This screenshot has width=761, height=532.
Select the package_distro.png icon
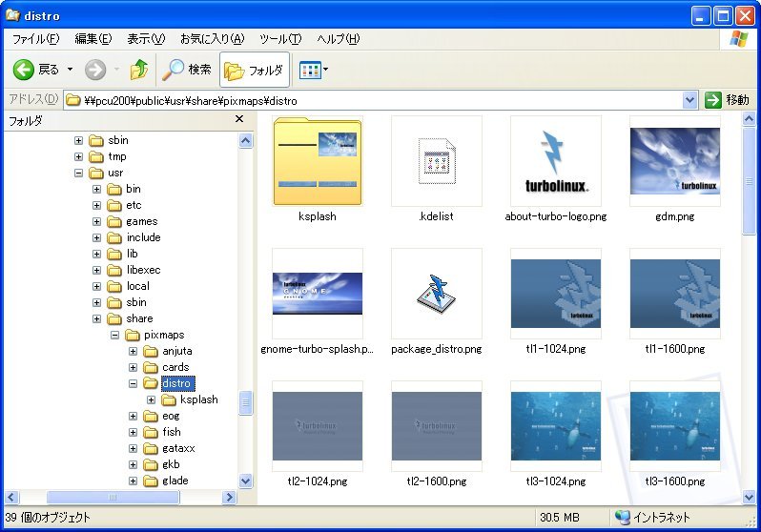click(x=437, y=294)
